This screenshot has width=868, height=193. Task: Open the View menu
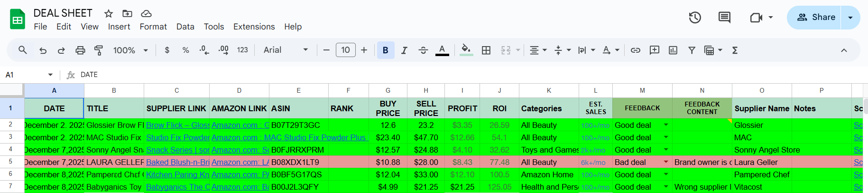point(90,27)
